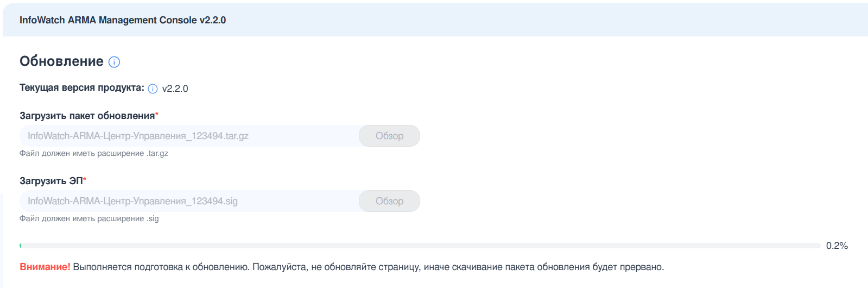Viewport: 868px width, 288px height.
Task: Click the Загрузить пакет обновления label
Action: (87, 116)
